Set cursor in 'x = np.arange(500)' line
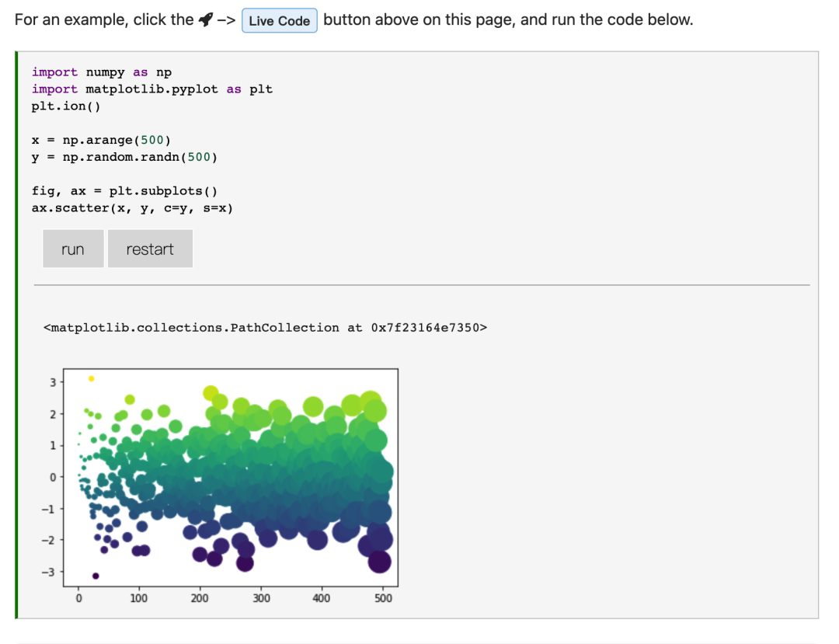Viewport: 839px width, 644px height. coord(101,140)
